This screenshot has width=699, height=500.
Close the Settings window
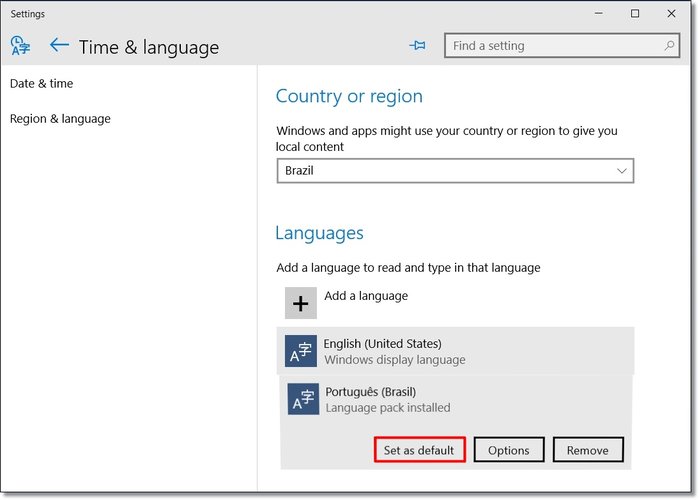coord(671,14)
